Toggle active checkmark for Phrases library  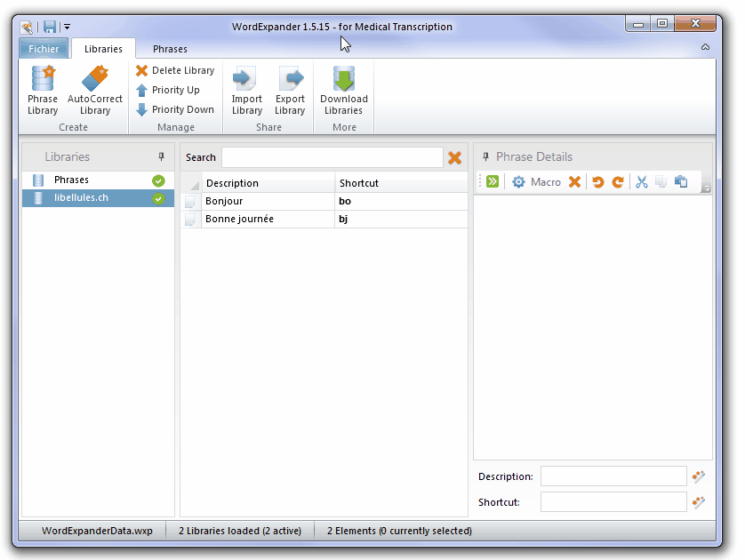tap(158, 180)
